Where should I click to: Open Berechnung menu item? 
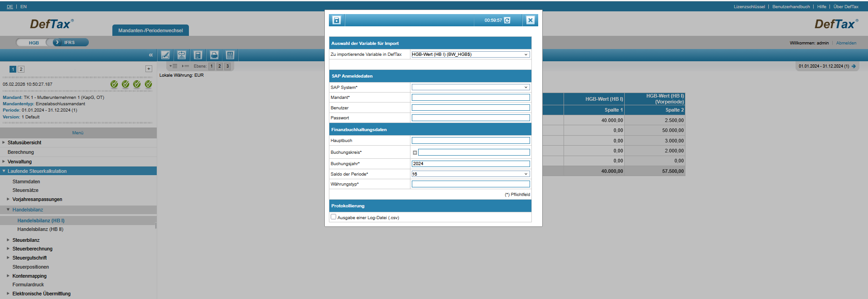(x=21, y=152)
